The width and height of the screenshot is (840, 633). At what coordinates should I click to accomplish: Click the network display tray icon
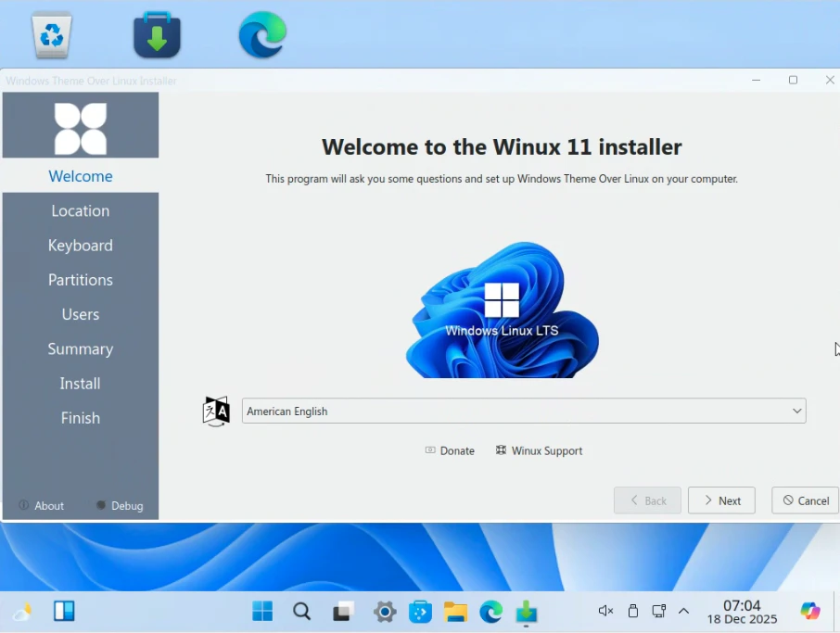click(x=659, y=611)
